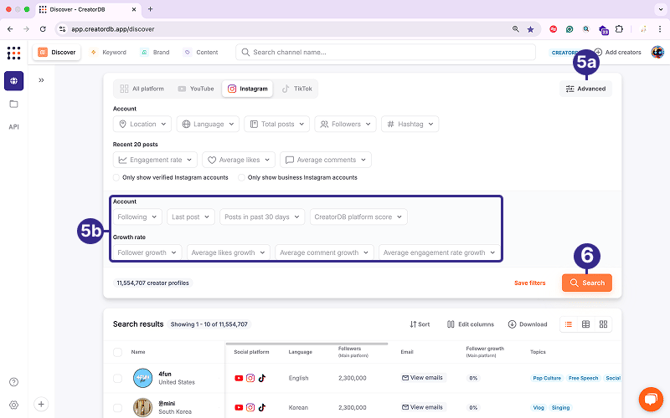Bookmark page with star icon

pyautogui.click(x=530, y=29)
